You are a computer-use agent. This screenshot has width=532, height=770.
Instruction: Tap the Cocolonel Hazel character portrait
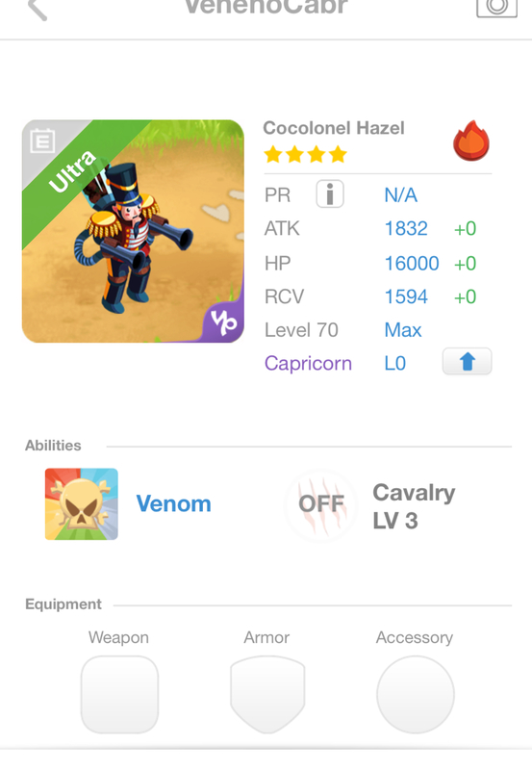click(133, 231)
